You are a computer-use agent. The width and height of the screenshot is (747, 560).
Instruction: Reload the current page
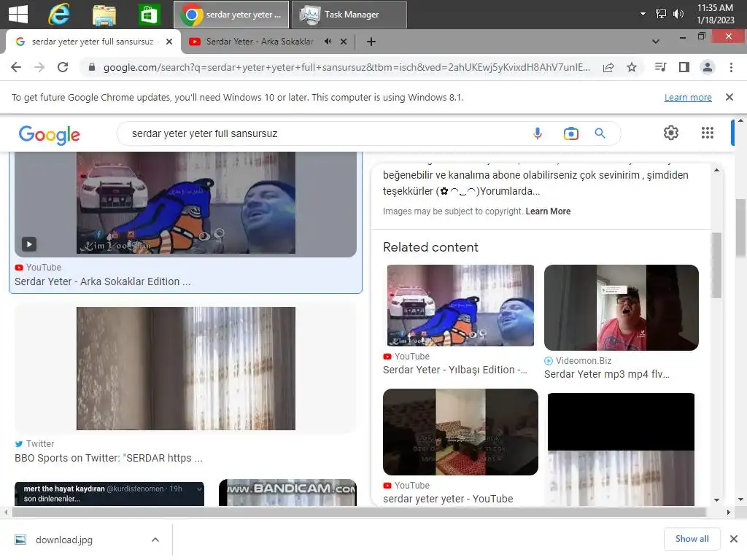[x=63, y=67]
